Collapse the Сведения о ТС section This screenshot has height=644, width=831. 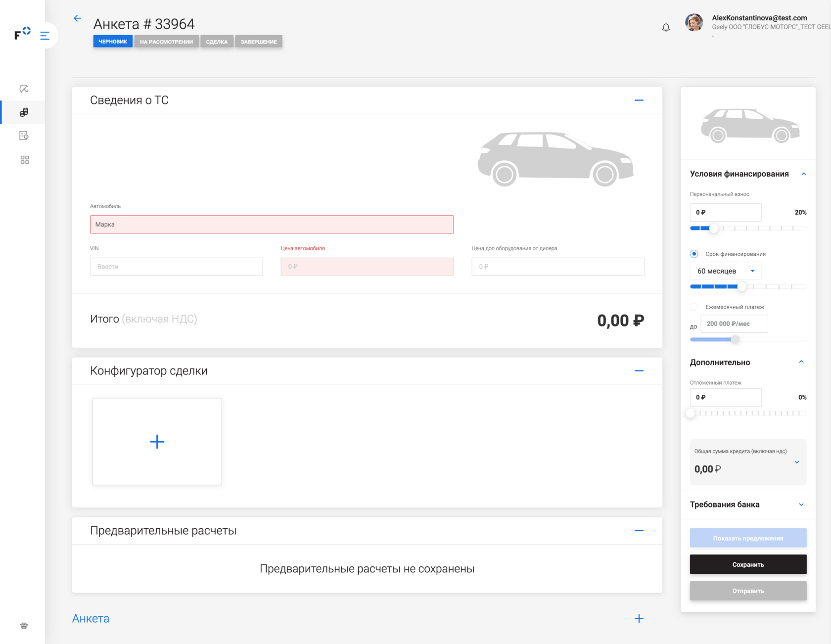(x=639, y=100)
